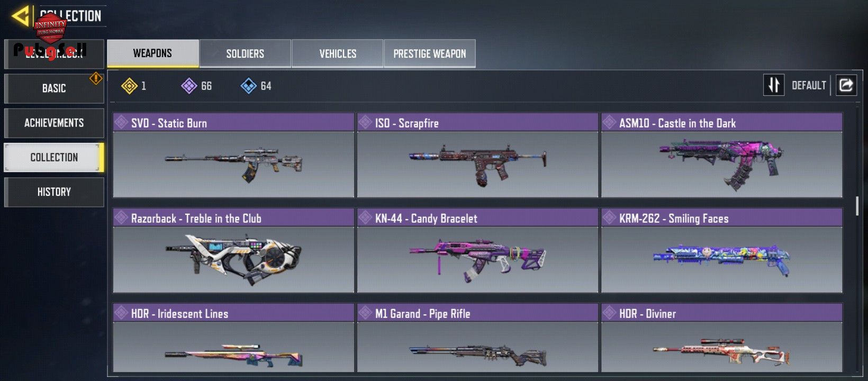Click the share export icon

coord(846,85)
